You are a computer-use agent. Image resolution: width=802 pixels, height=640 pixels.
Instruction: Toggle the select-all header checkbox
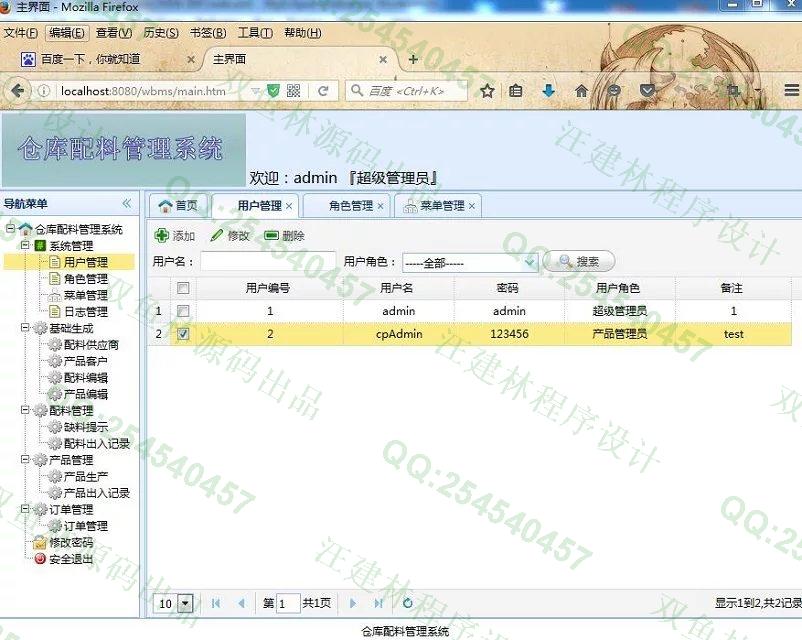click(183, 288)
